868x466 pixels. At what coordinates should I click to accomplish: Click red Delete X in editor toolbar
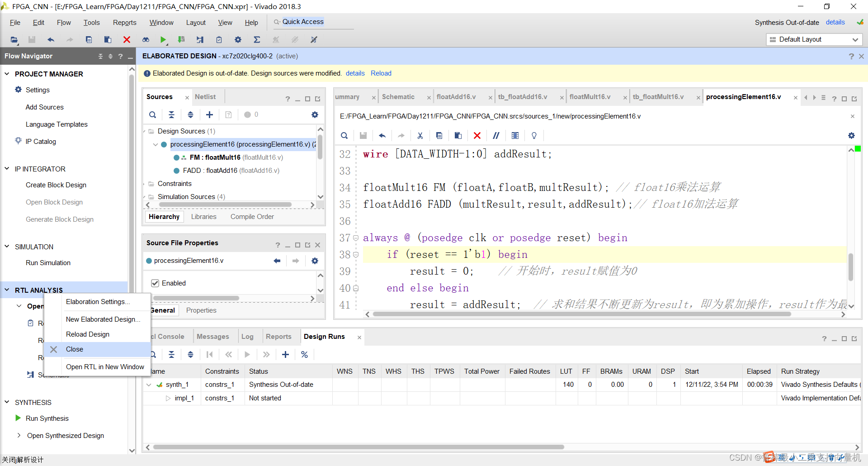(477, 136)
